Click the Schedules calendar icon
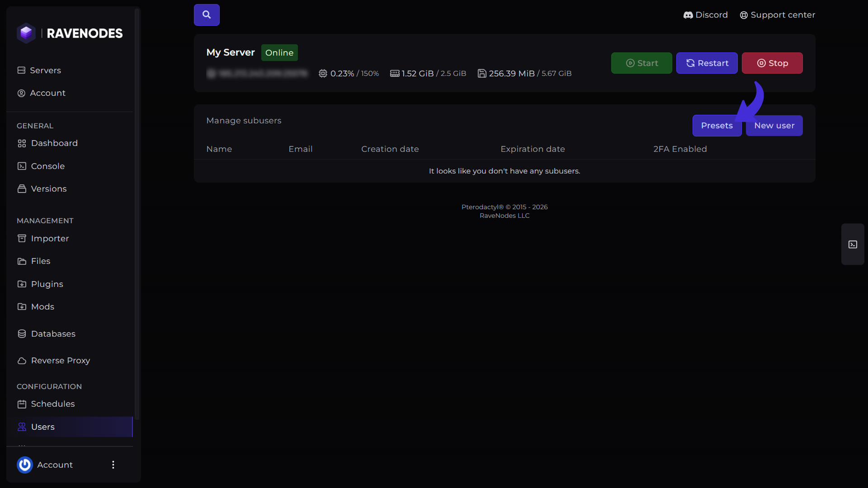868x488 pixels. click(22, 404)
